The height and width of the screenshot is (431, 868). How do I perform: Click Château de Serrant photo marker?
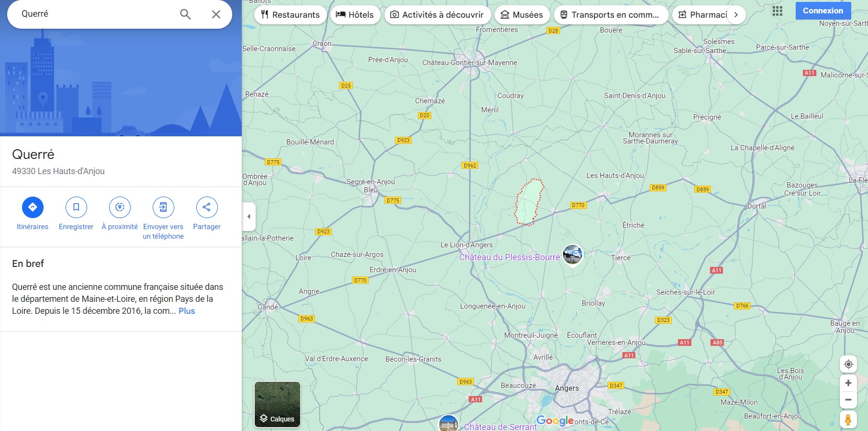point(449,424)
